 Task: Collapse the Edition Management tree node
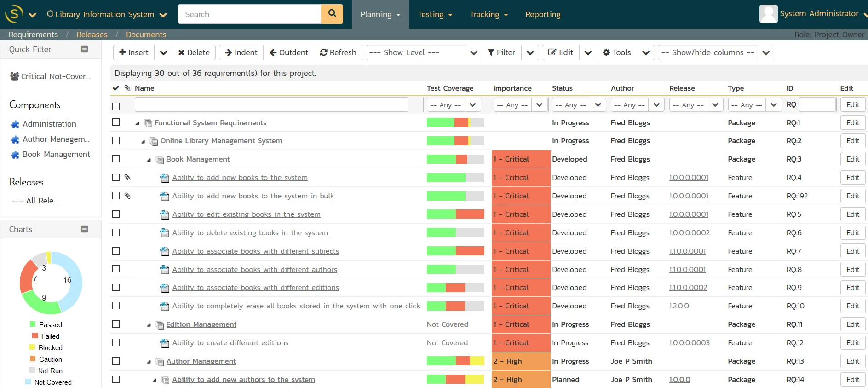coord(149,325)
